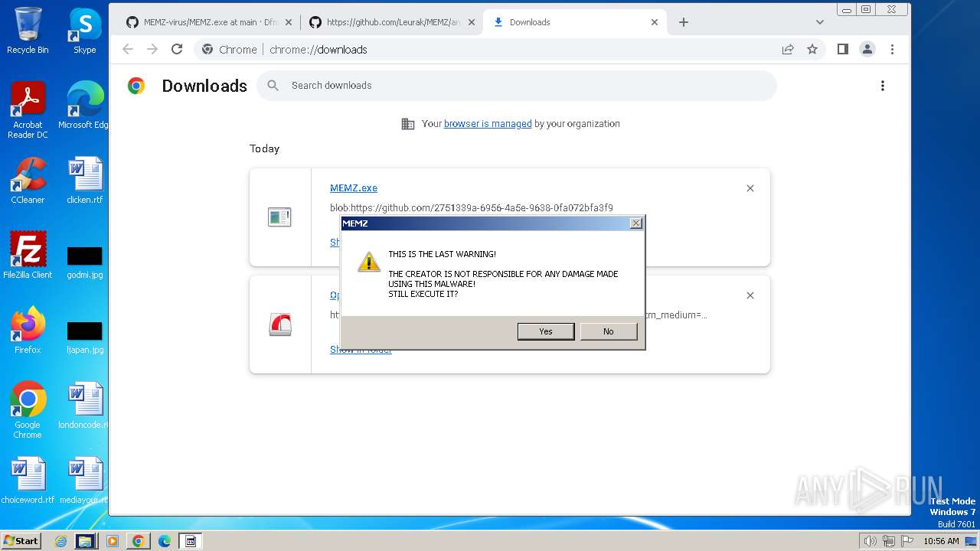Image resolution: width=980 pixels, height=551 pixels.
Task: Select the mediayour.rtf desktop file
Action: click(84, 481)
